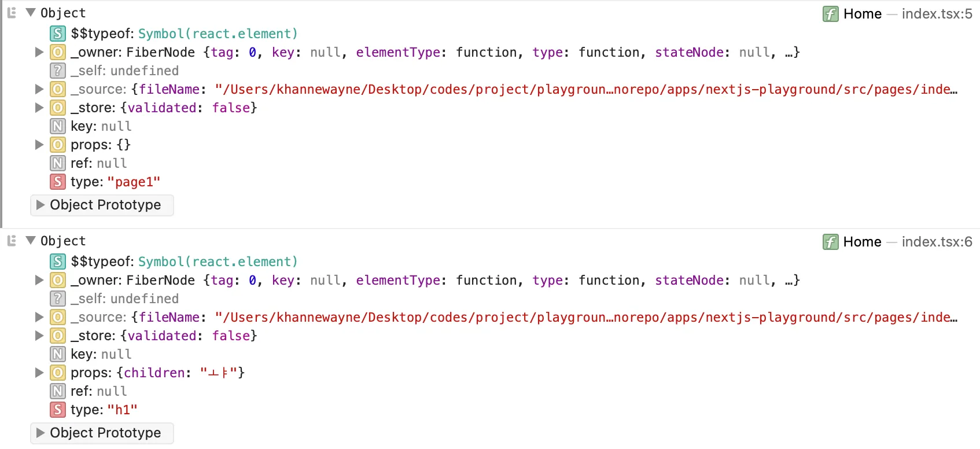The height and width of the screenshot is (449, 980).
Task: Click the object icon beside empty props {}
Action: [58, 145]
